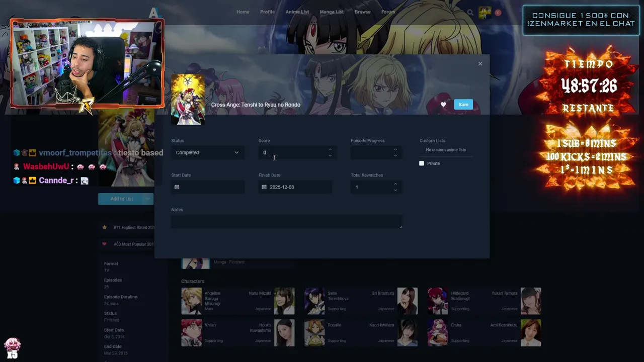
Task: Open the #71 Highest Rated ranking link
Action: click(134, 227)
